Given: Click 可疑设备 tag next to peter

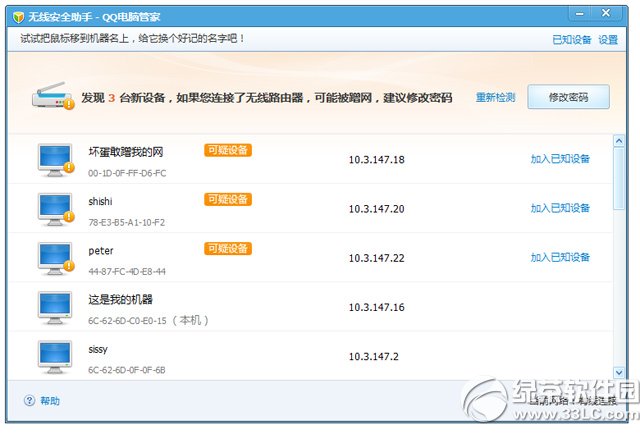Looking at the screenshot, I should 228,248.
